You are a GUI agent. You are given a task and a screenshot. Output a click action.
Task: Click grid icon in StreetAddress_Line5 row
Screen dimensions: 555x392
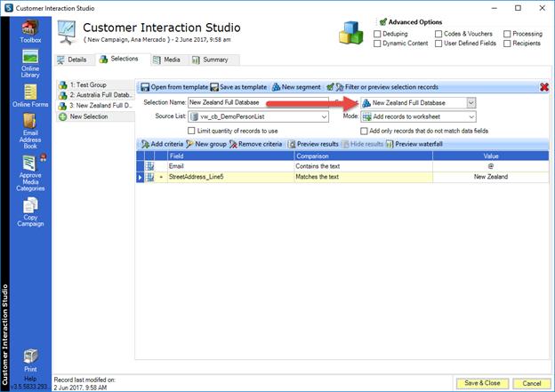point(150,177)
